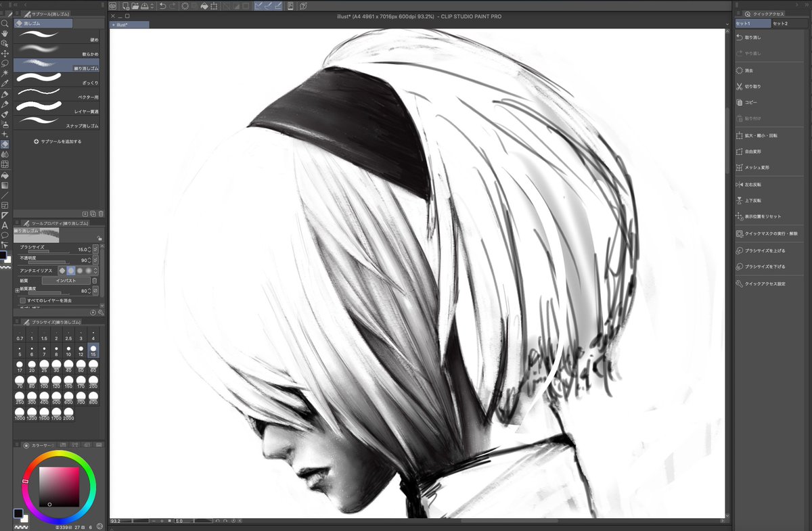Delete paper texture with trash icon
Screen dimensions: 812x531
(x=94, y=280)
